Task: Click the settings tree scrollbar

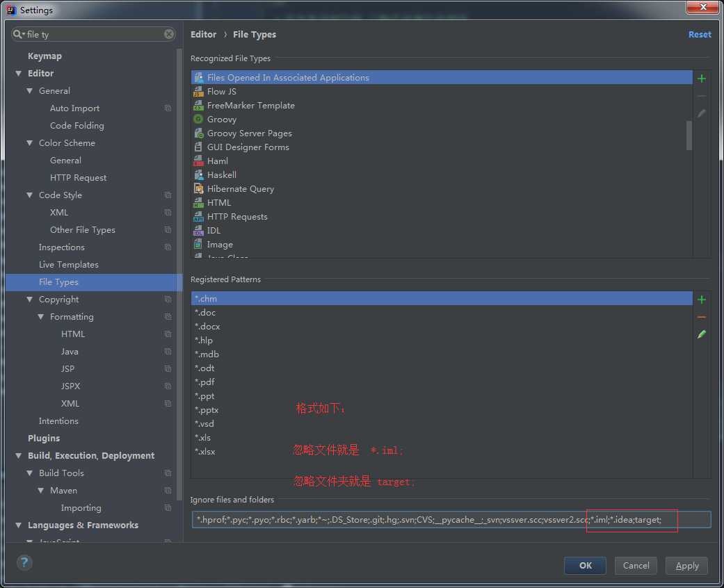Action: (x=179, y=274)
